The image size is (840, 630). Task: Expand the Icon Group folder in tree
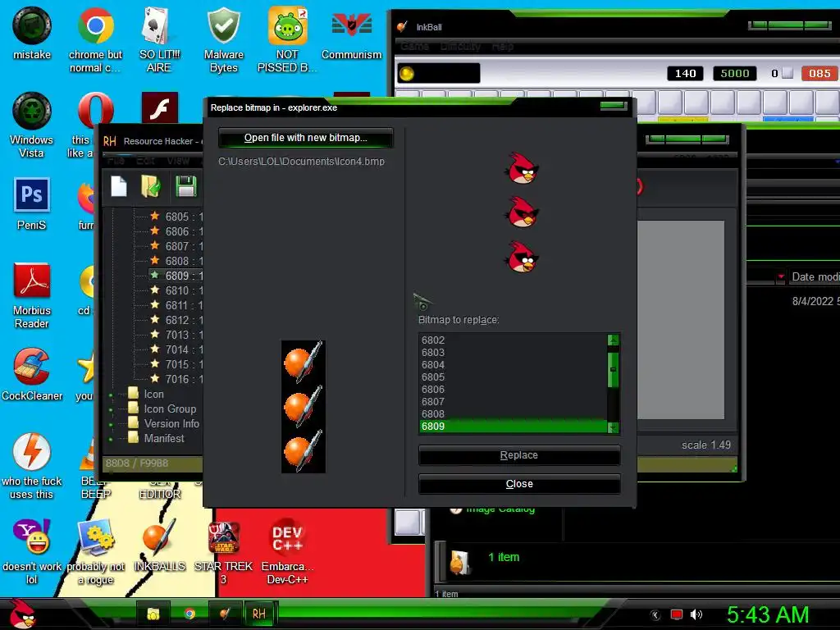(x=111, y=410)
